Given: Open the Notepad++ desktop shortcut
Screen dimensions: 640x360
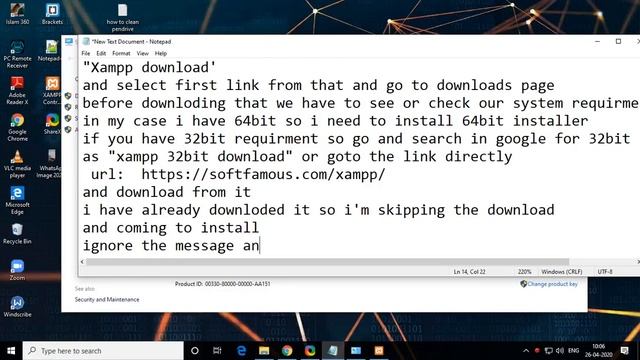Looking at the screenshot, I should coord(50,51).
